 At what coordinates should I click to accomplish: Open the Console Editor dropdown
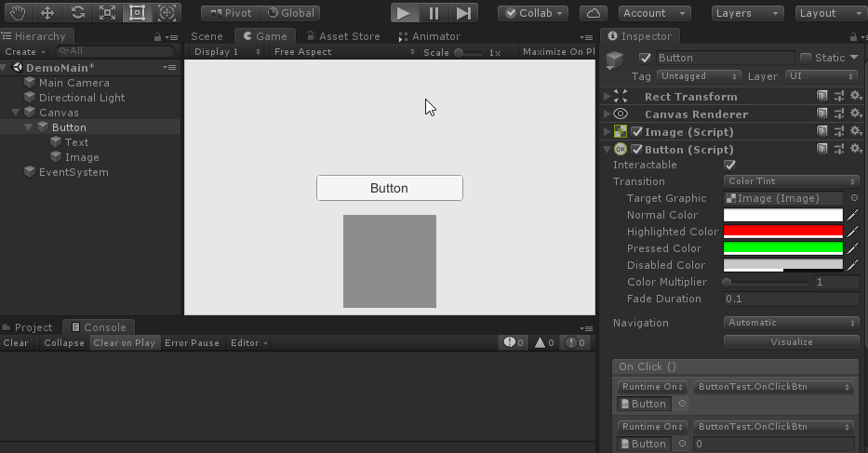(x=248, y=343)
